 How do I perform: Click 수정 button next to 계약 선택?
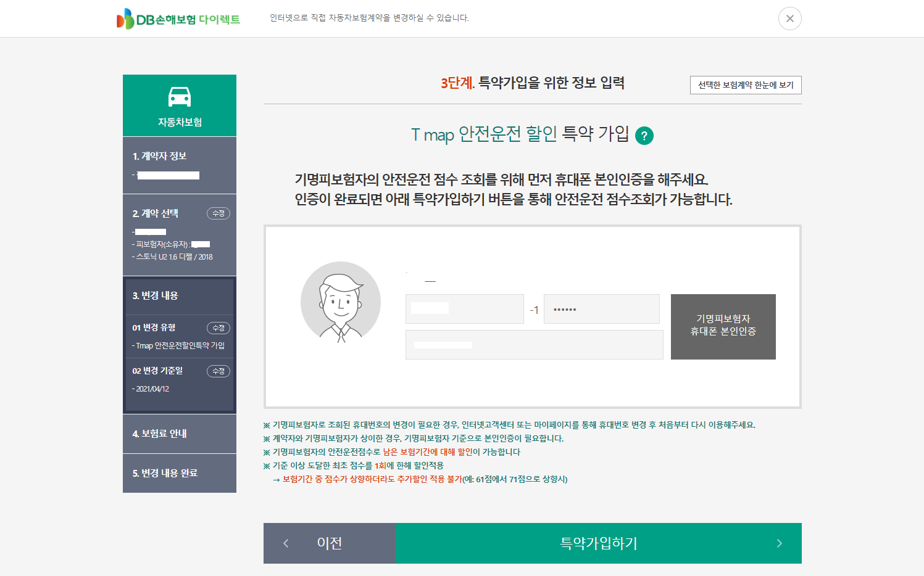219,213
